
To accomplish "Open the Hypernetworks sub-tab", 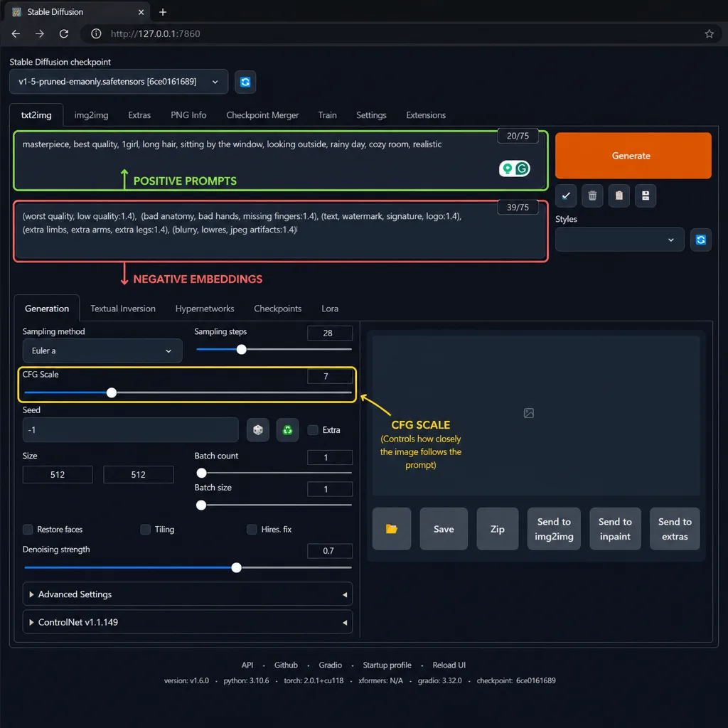I will click(x=205, y=309).
